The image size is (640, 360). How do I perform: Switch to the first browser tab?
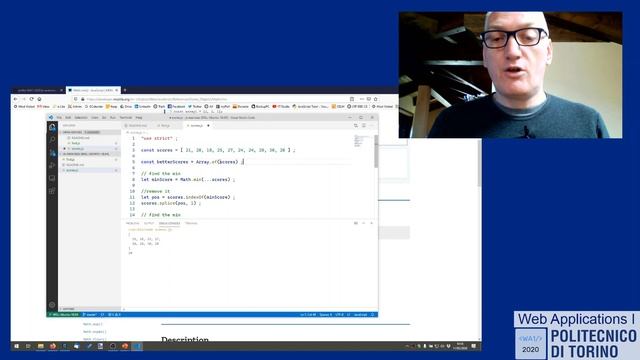pos(38,90)
